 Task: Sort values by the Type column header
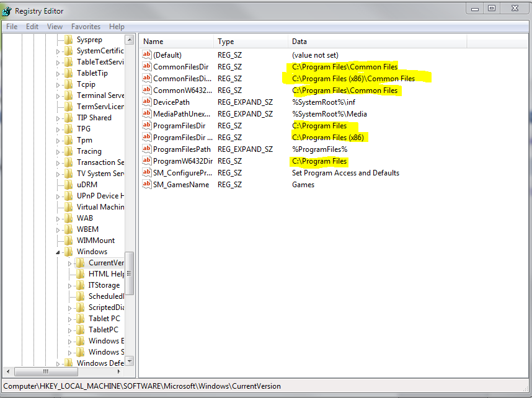tap(250, 42)
